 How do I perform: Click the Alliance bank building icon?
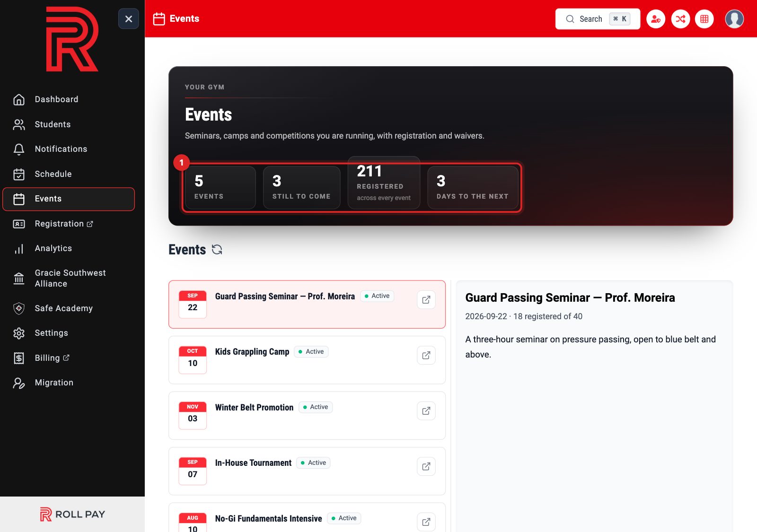19,278
